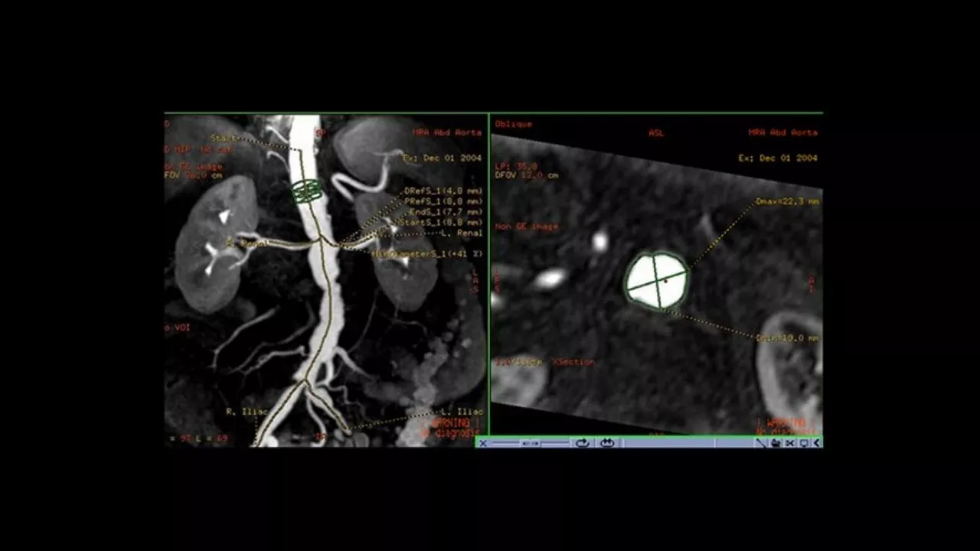Select the Dmin=19.0 mm measurement label
Image resolution: width=980 pixels, height=551 pixels.
pyautogui.click(x=787, y=337)
